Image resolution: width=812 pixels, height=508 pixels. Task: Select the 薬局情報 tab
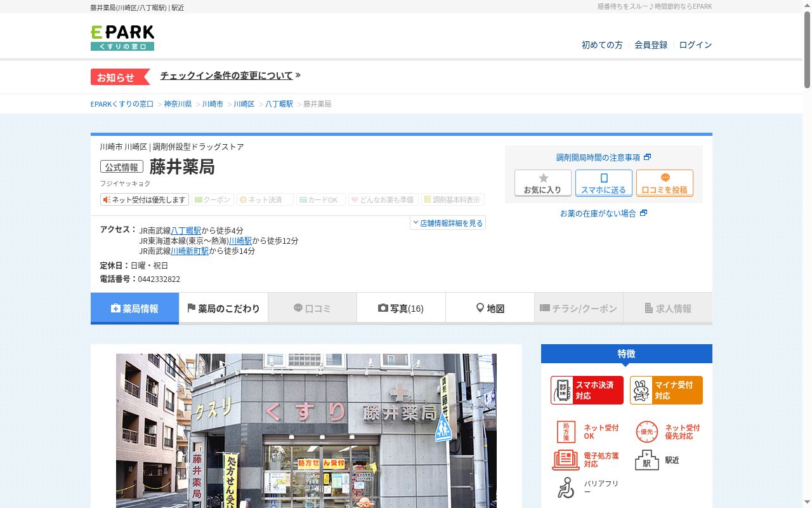click(x=134, y=309)
